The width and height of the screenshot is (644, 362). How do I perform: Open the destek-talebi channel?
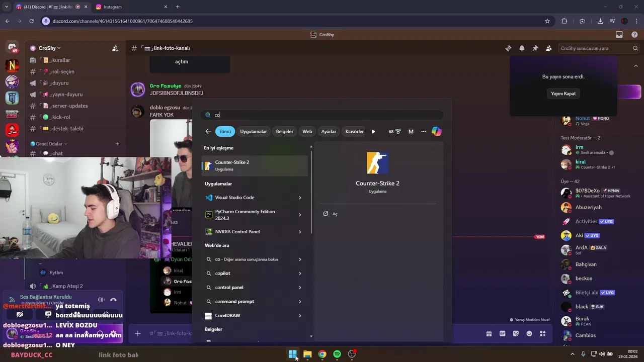pos(61,129)
